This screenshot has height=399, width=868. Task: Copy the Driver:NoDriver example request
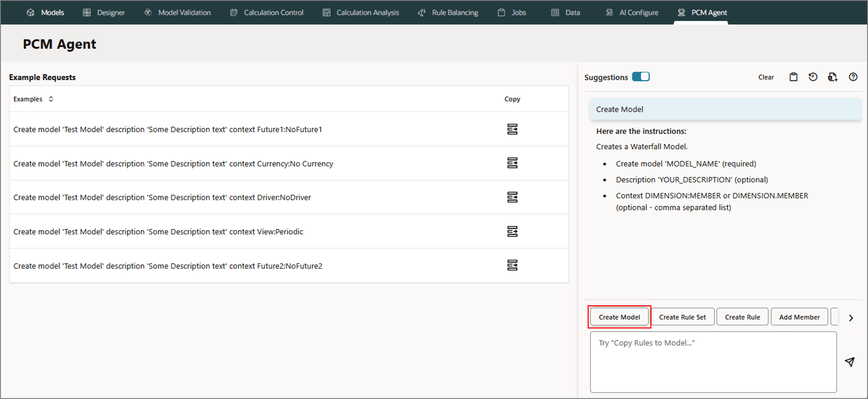click(512, 197)
